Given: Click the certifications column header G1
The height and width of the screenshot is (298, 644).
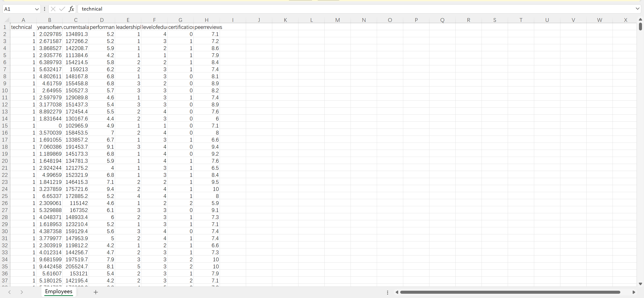Looking at the screenshot, I should coord(180,27).
